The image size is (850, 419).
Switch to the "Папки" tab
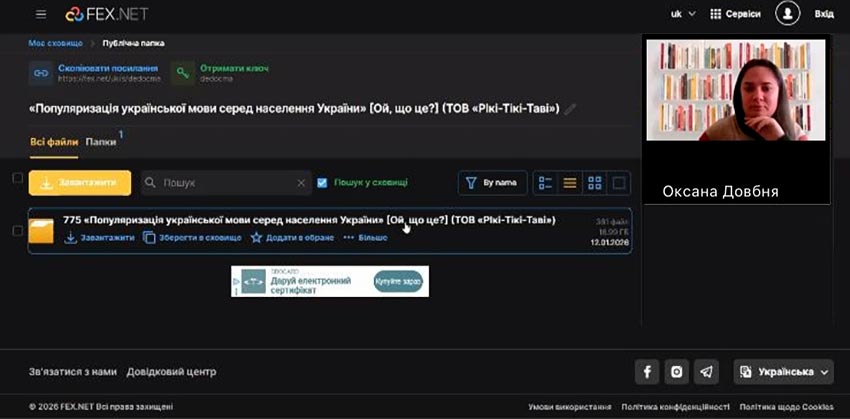[100, 142]
